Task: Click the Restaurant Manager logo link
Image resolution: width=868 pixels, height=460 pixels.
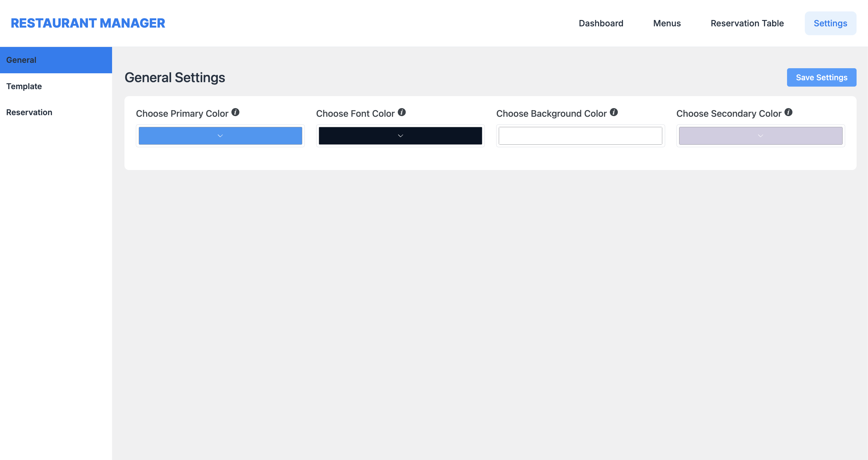Action: click(88, 23)
